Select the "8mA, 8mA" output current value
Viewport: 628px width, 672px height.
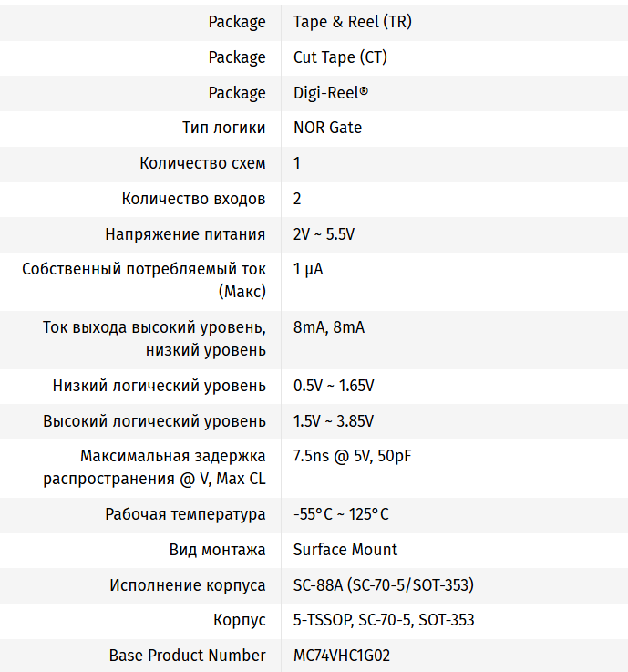click(328, 327)
